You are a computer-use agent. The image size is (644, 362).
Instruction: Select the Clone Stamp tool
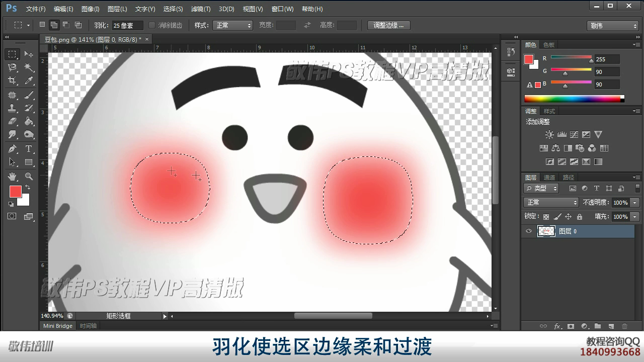pyautogui.click(x=12, y=108)
